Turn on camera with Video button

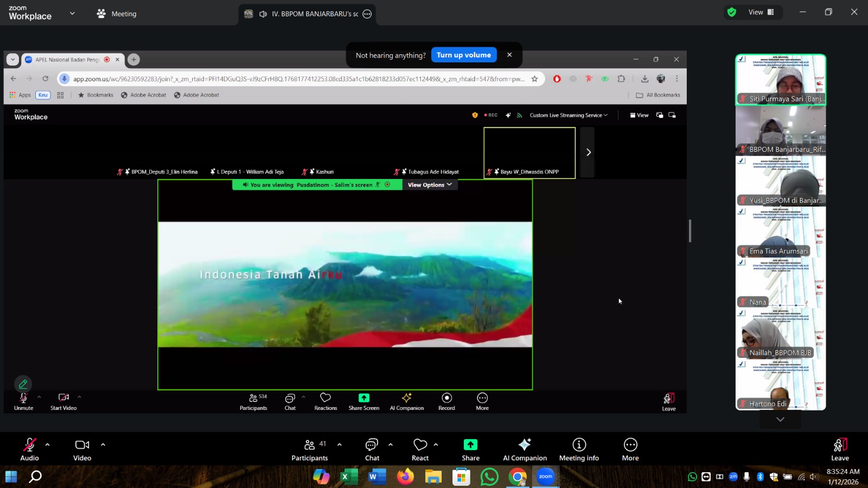pyautogui.click(x=82, y=450)
